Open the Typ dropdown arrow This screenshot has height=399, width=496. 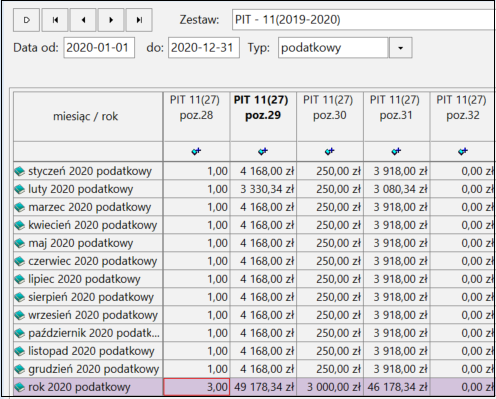(x=400, y=48)
